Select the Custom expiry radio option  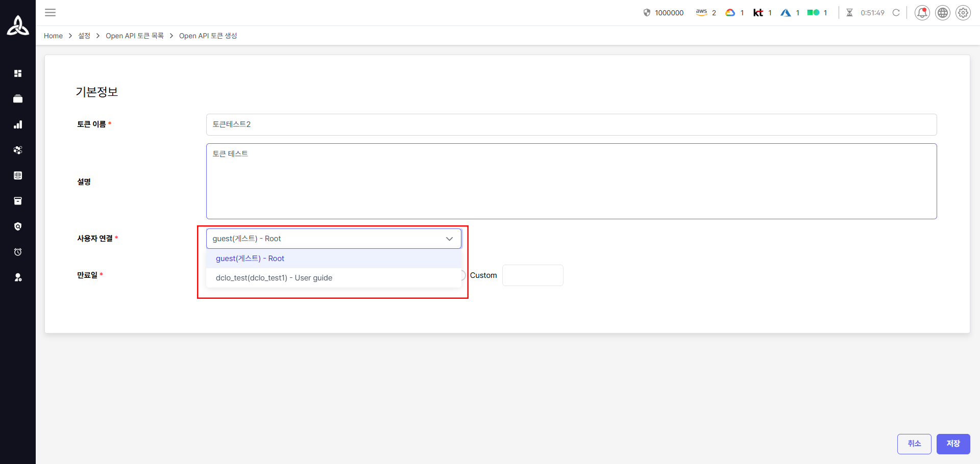coord(463,275)
